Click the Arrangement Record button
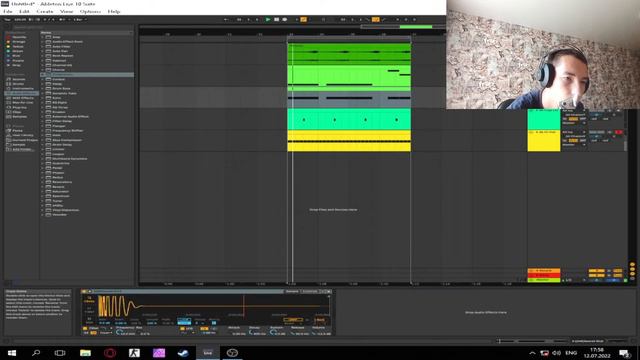Image resolution: width=640 pixels, height=360 pixels. coord(285,19)
